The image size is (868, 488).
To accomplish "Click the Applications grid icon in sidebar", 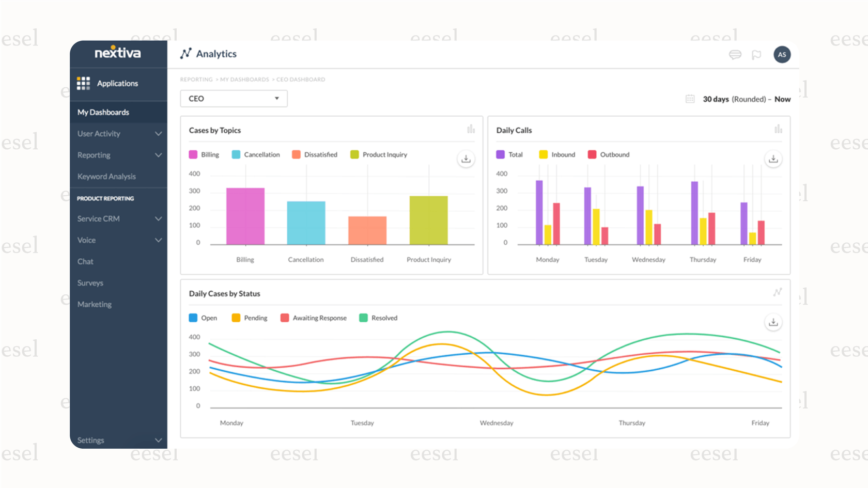I will 83,83.
